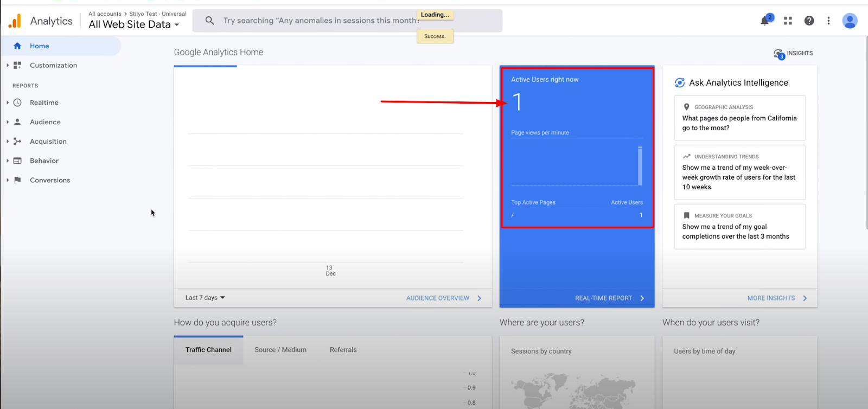Open the REAL-TIME REPORT link
The width and height of the screenshot is (868, 409).
[603, 298]
